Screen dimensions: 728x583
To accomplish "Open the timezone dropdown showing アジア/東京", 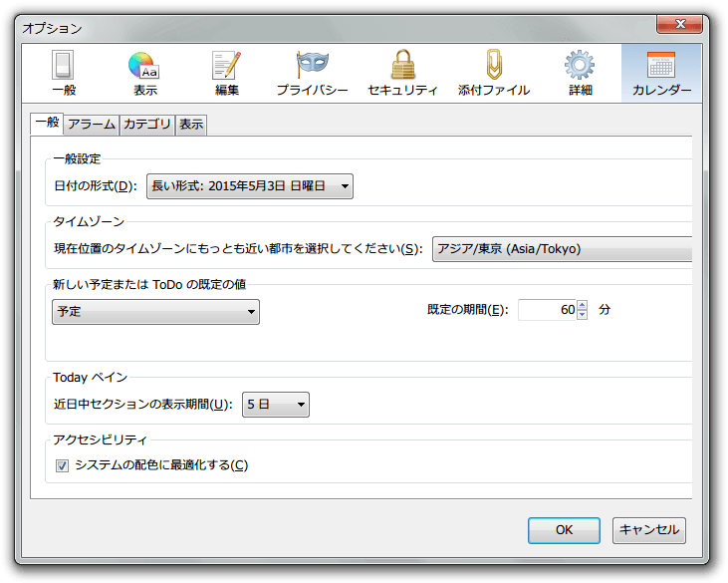I will click(563, 249).
